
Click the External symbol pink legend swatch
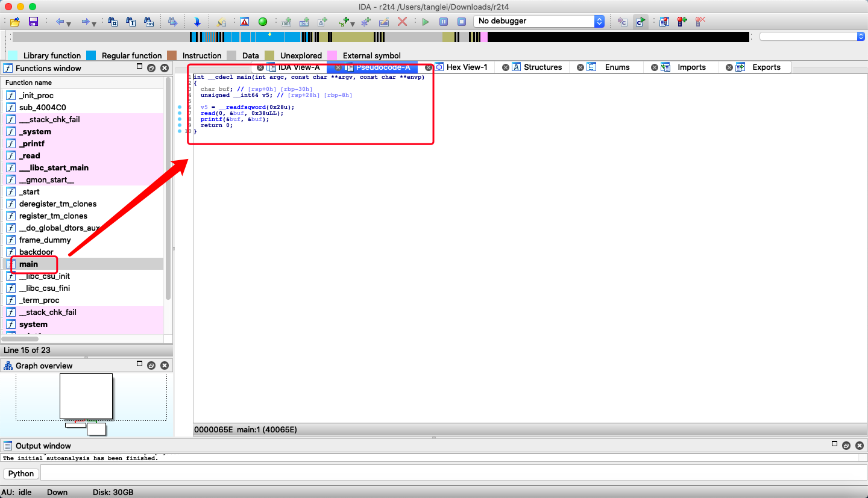point(332,55)
